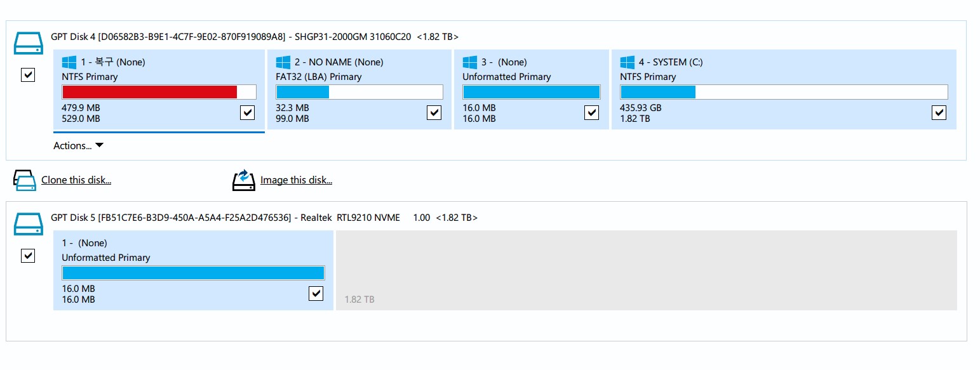Click the '435.93 GB' used size text
The image size is (980, 370).
point(641,108)
